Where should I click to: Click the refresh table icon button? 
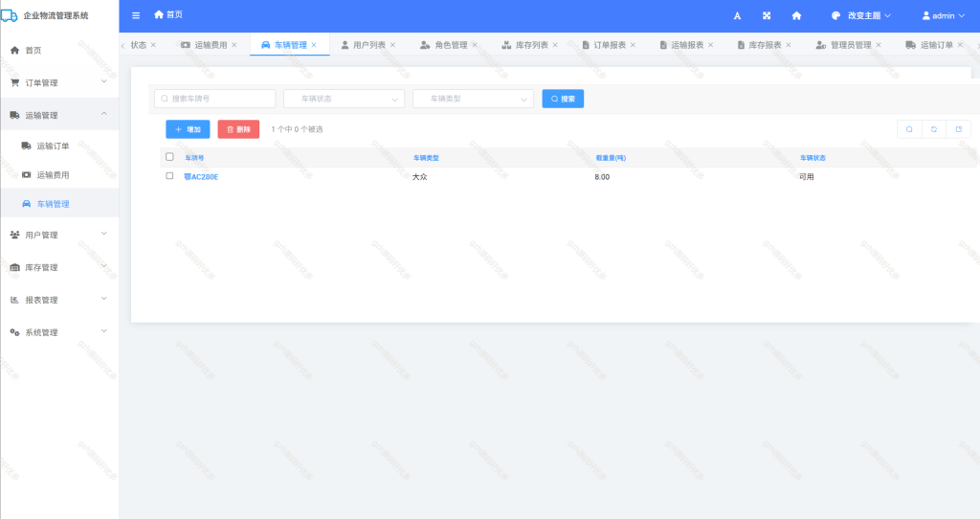[x=934, y=129]
